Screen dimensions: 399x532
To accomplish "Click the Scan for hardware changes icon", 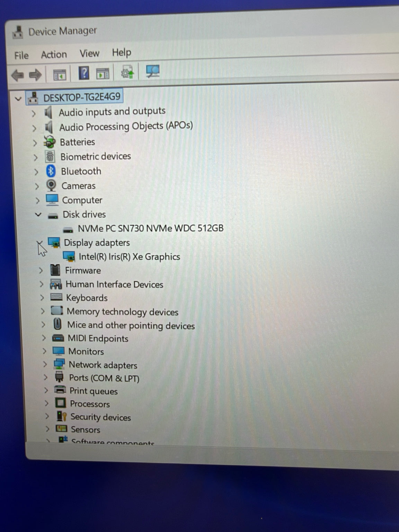I will coord(152,71).
